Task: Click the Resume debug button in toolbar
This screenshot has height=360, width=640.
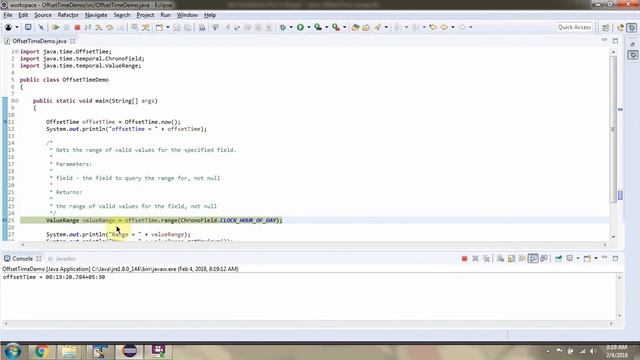Action: (56, 27)
